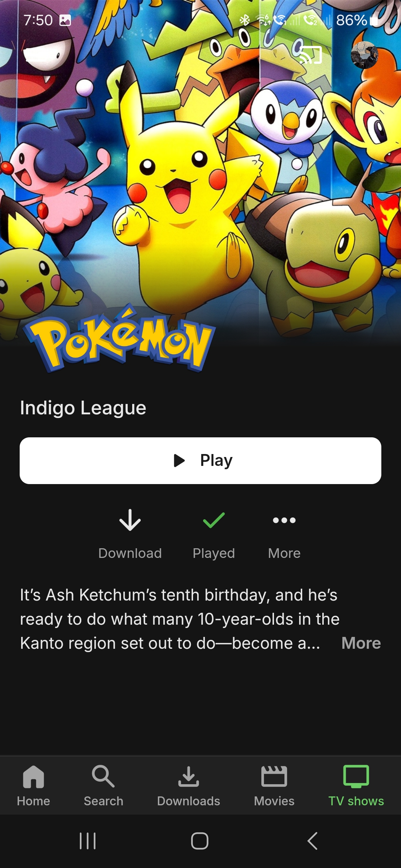Go to the Home tab
The height and width of the screenshot is (868, 401).
tap(33, 785)
